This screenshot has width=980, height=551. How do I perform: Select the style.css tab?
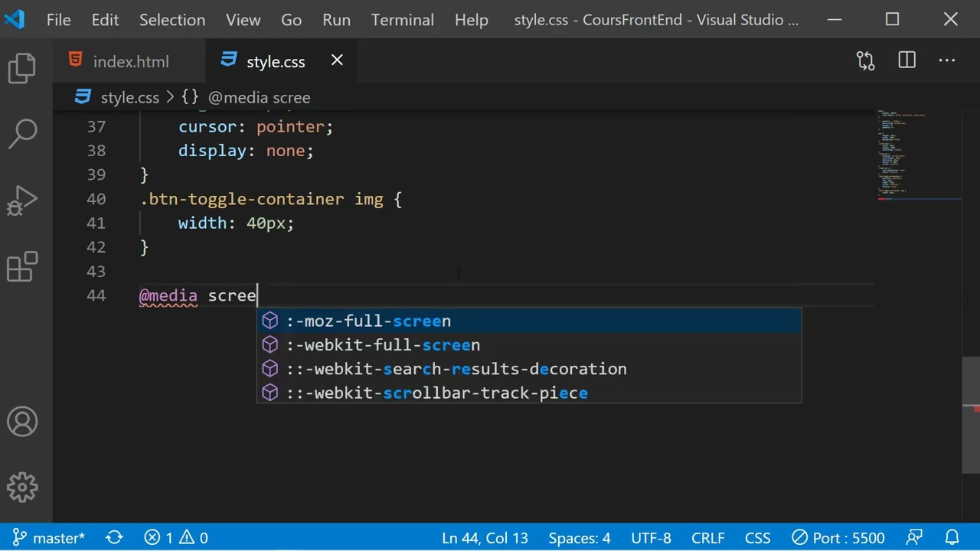click(276, 61)
